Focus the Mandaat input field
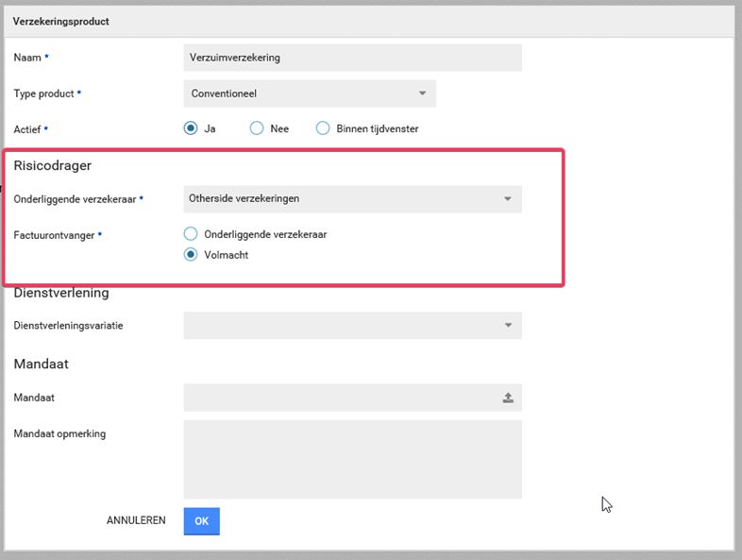The width and height of the screenshot is (742, 560). click(340, 398)
